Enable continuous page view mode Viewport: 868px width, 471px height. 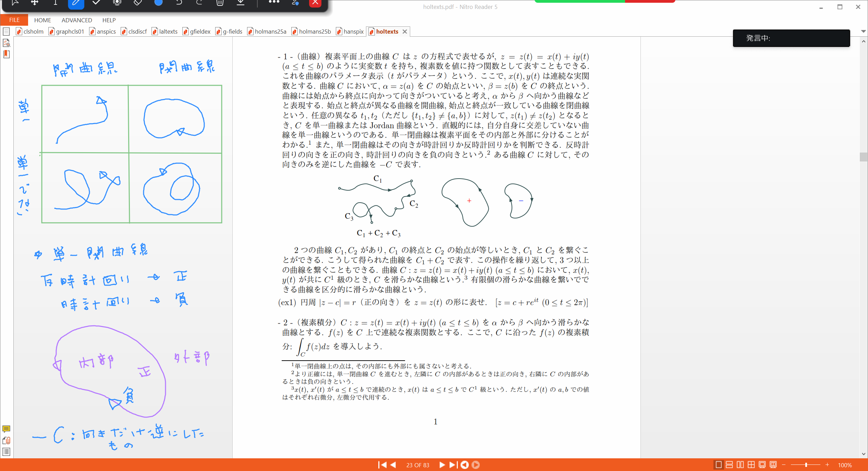click(x=730, y=465)
